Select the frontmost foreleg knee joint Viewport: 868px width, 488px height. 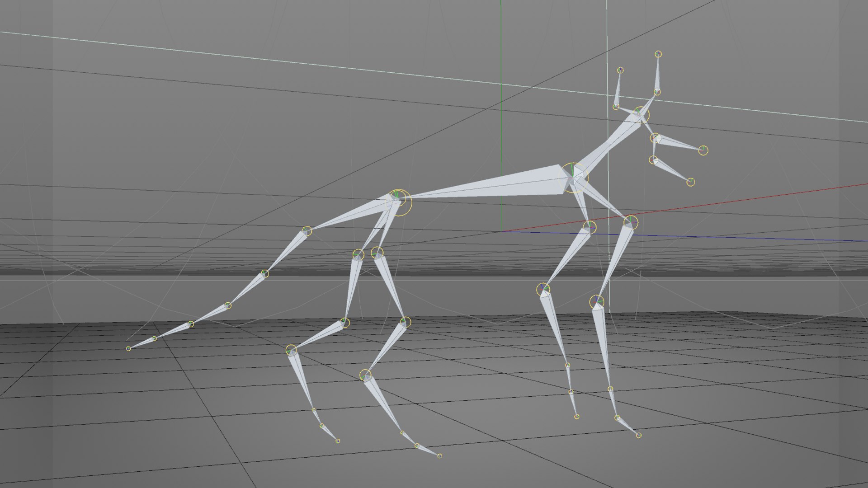pos(597,301)
